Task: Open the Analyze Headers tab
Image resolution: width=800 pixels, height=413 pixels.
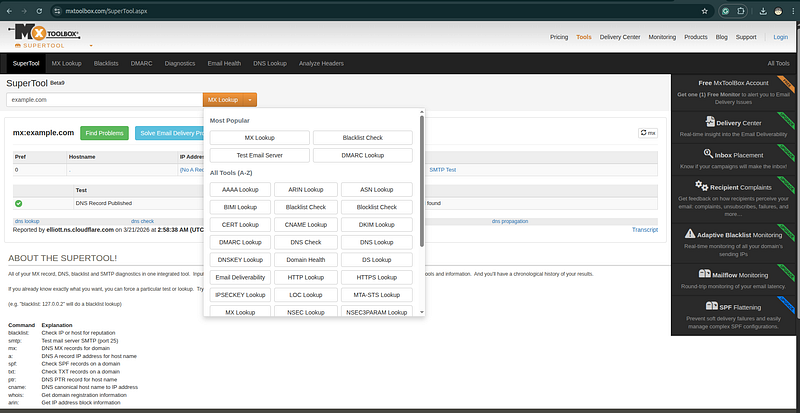Action: pyautogui.click(x=321, y=63)
